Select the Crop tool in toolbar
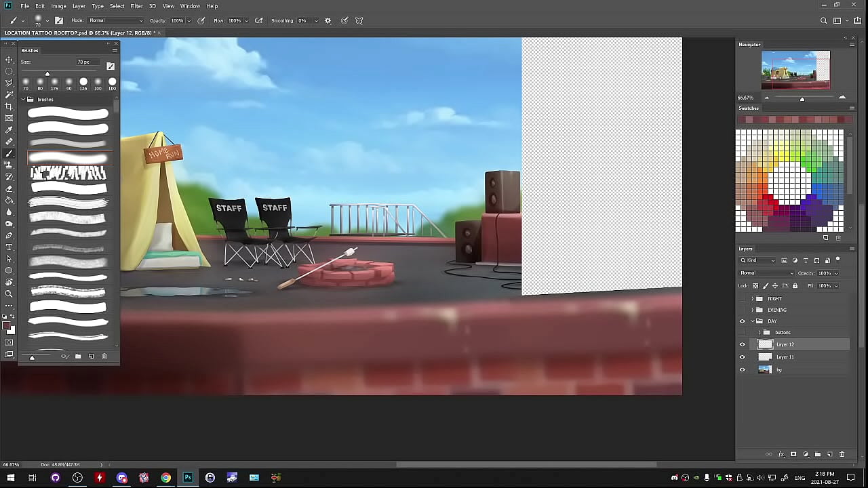 click(x=9, y=106)
